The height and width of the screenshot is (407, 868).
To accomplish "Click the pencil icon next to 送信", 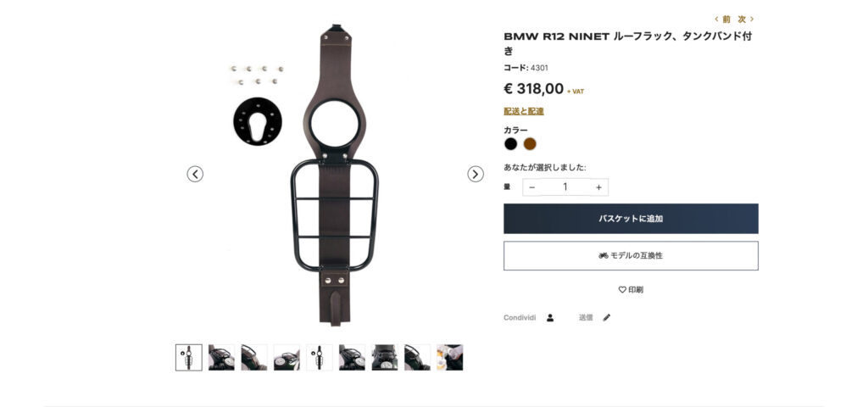I will [x=606, y=318].
